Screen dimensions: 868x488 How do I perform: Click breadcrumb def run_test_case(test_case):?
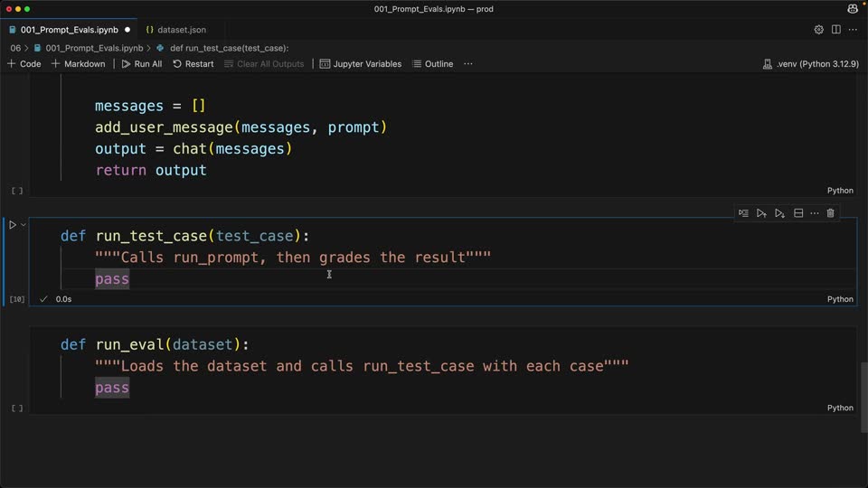coord(222,48)
